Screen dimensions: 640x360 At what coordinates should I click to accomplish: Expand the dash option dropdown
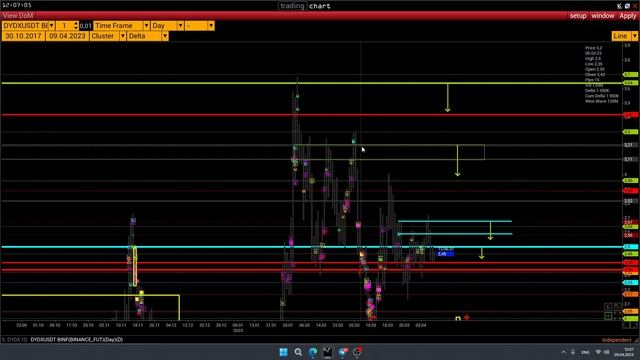click(211, 26)
